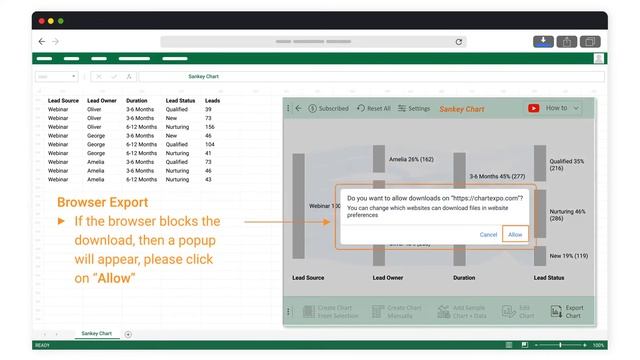Select the Duration header cell

[x=137, y=100]
